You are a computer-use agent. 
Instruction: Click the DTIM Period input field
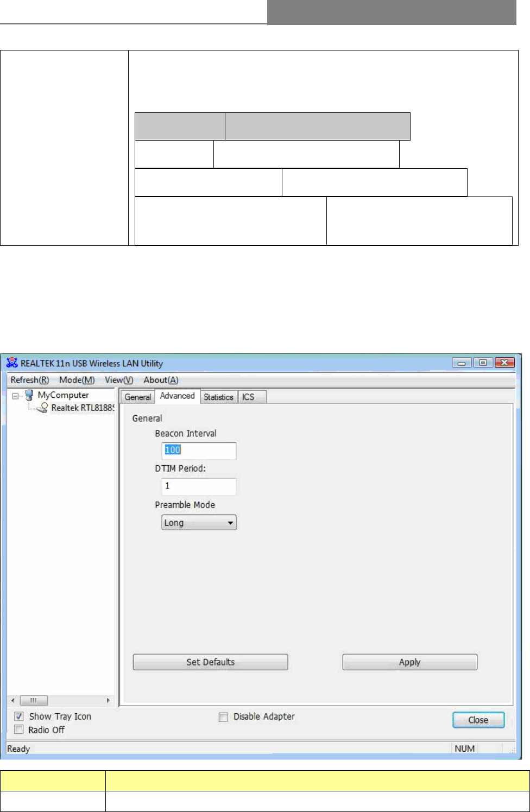click(199, 486)
